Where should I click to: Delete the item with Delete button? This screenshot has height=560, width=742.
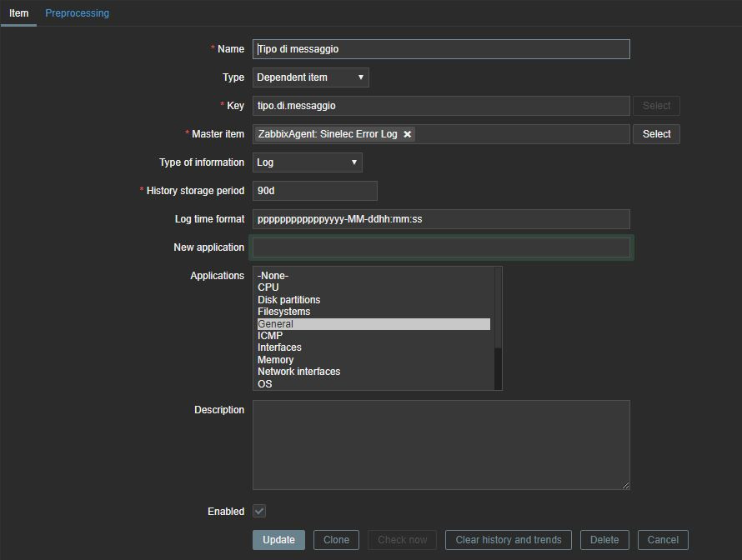[604, 540]
